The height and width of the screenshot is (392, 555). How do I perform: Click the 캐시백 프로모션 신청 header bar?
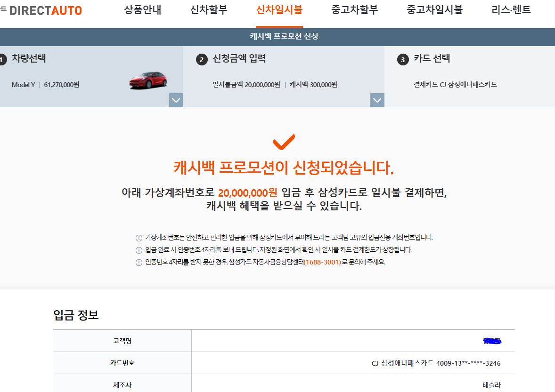point(277,36)
